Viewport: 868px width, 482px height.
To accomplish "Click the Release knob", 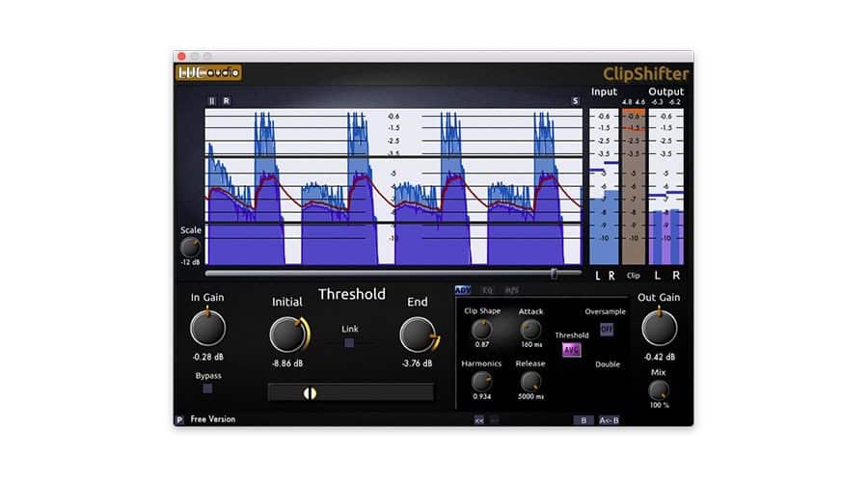I will point(530,382).
